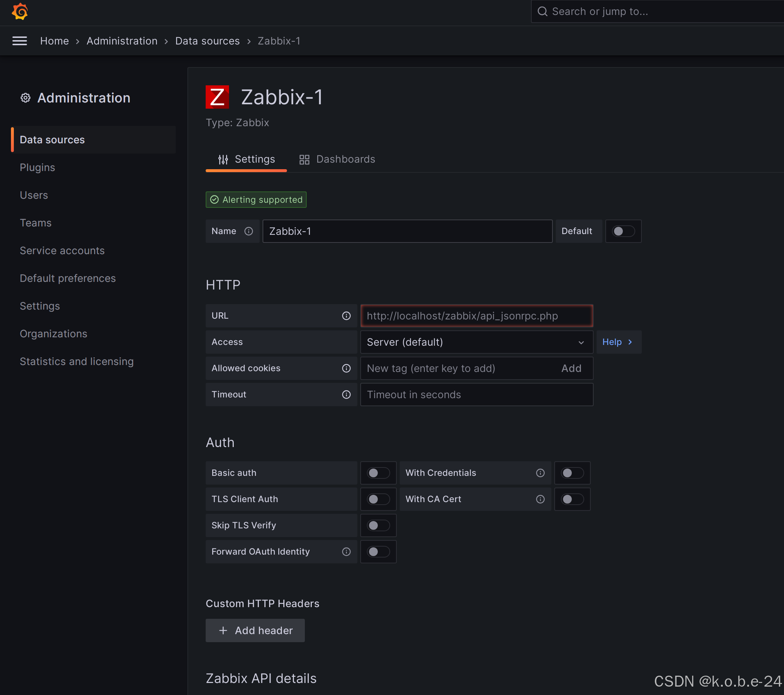Click the Name field info icon
Screen dimensions: 784x695
click(x=249, y=231)
